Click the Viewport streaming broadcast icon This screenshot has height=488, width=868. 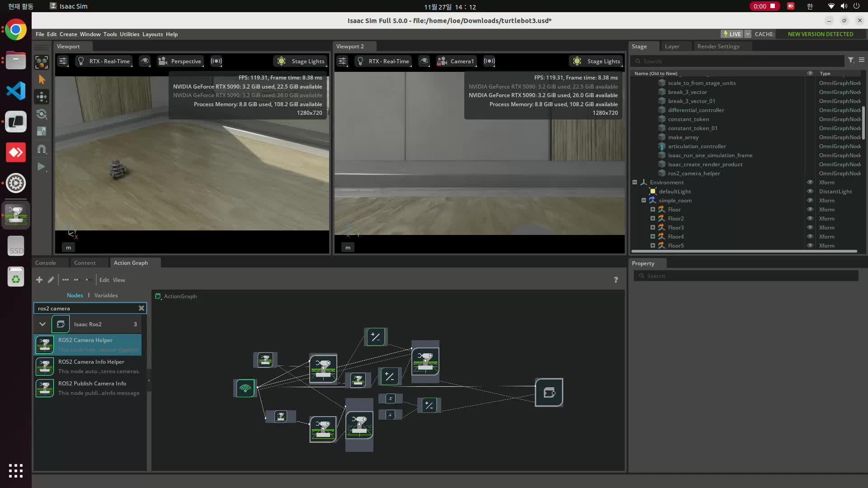click(216, 61)
